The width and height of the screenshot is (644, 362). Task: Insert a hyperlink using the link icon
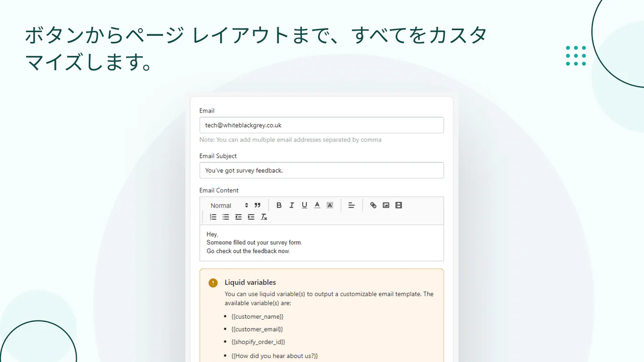click(x=373, y=205)
